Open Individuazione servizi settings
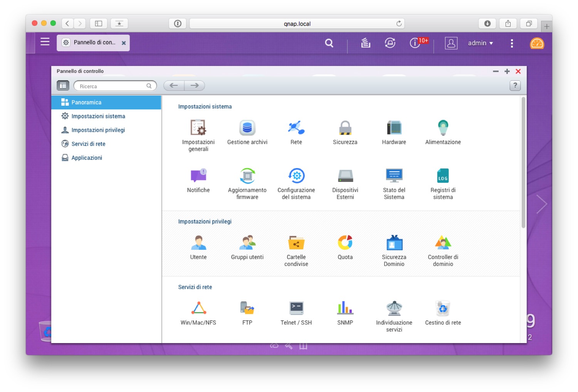The width and height of the screenshot is (578, 392). [x=394, y=316]
